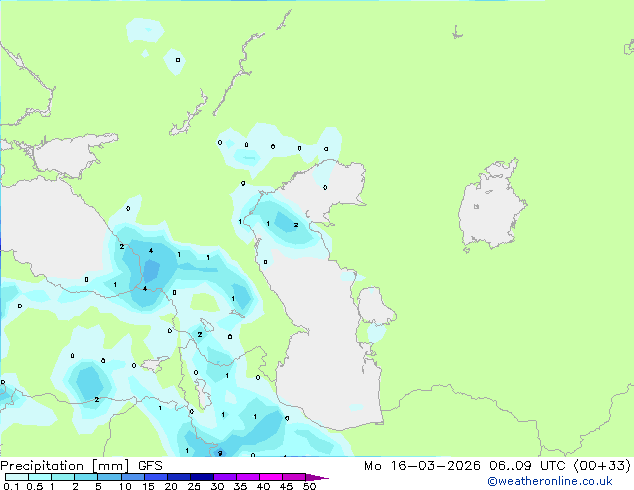
Task: Click the '40' legend scale label
Action: click(263, 486)
